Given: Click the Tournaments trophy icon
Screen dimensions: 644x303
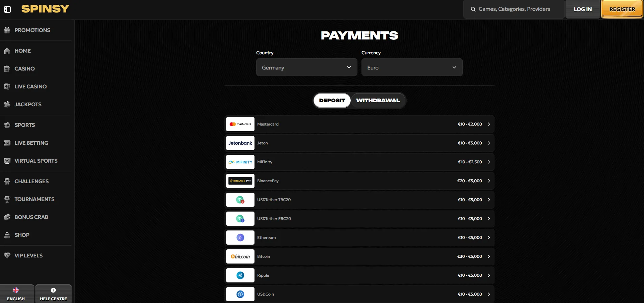Looking at the screenshot, I should (7, 199).
